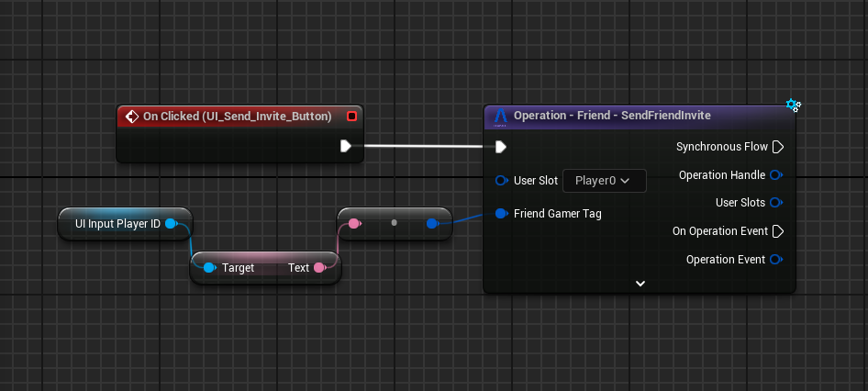Click the pink Text output pin
868x391 pixels.
tap(319, 268)
